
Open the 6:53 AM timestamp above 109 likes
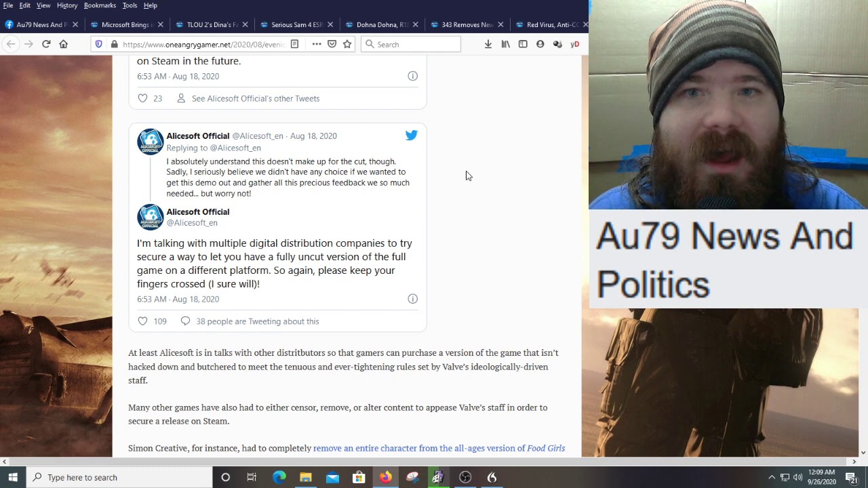coord(178,299)
